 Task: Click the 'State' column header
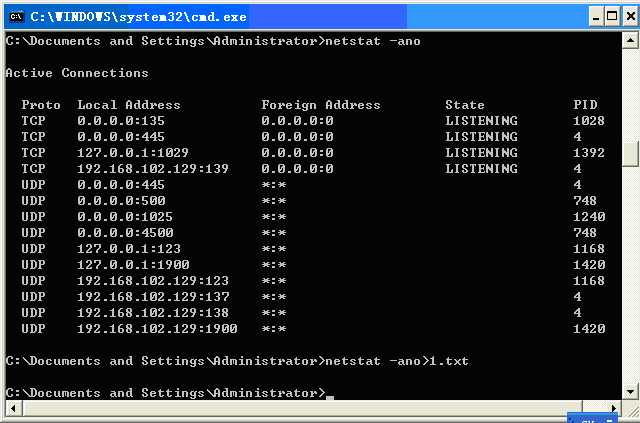pyautogui.click(x=464, y=105)
